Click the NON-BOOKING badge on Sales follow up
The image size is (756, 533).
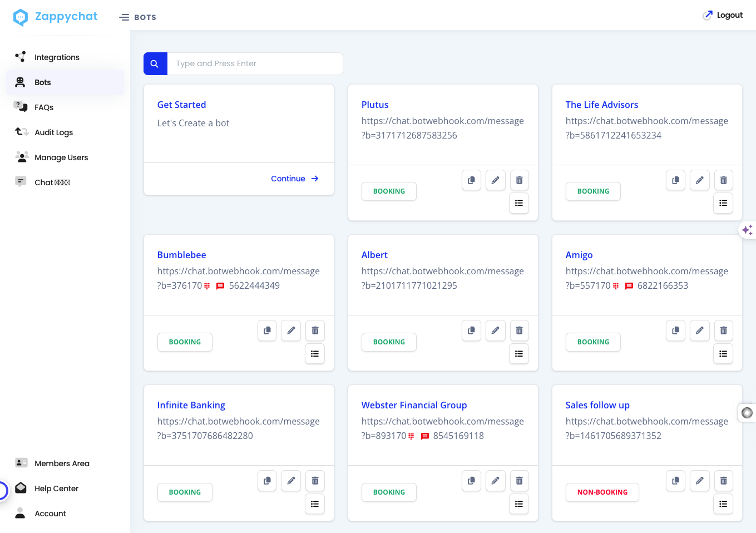click(x=602, y=492)
